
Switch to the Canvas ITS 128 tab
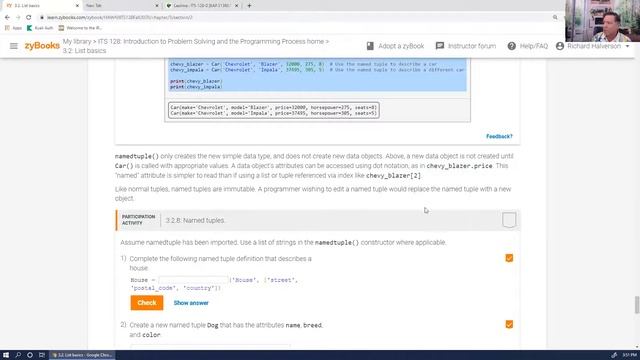pos(202,6)
